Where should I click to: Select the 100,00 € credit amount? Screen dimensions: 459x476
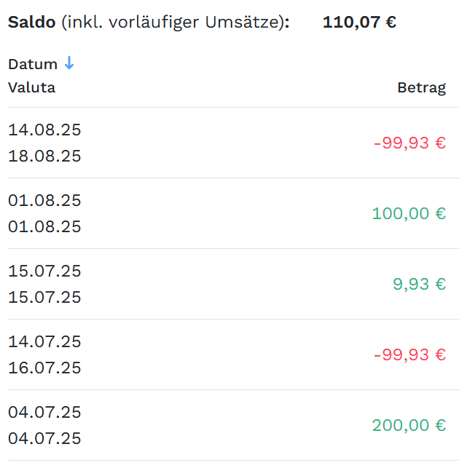[409, 213]
